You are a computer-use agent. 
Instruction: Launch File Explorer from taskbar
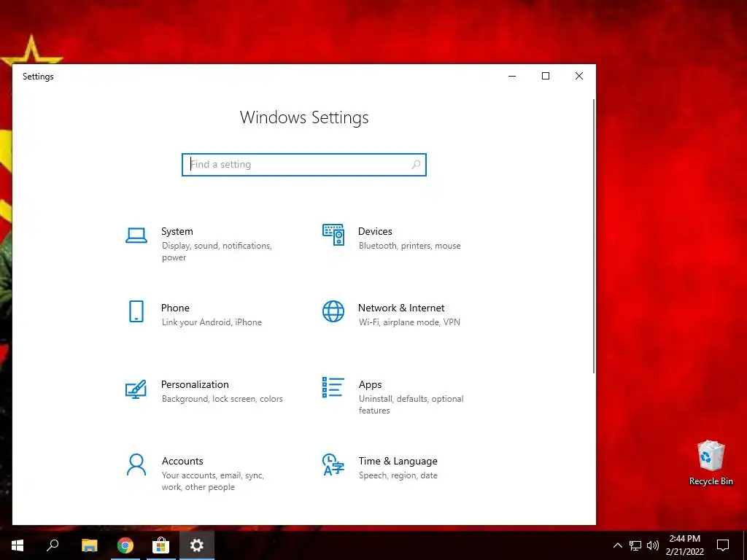point(89,545)
